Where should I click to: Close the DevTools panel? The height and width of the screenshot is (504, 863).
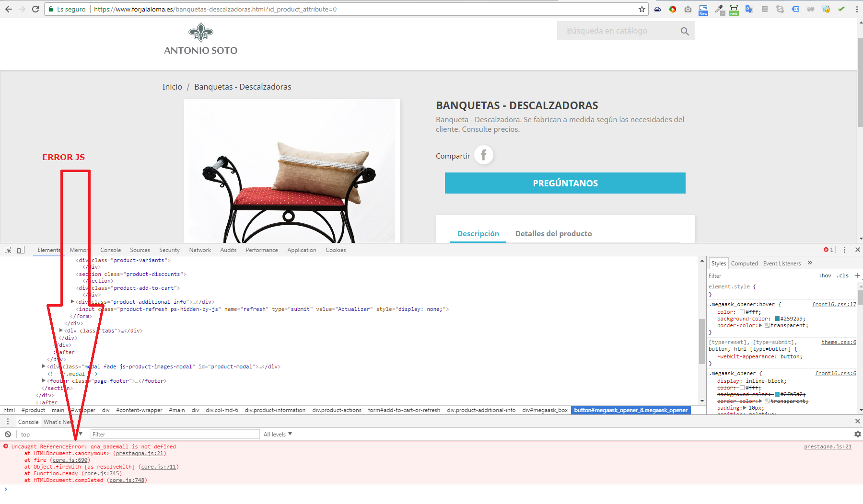tap(858, 250)
